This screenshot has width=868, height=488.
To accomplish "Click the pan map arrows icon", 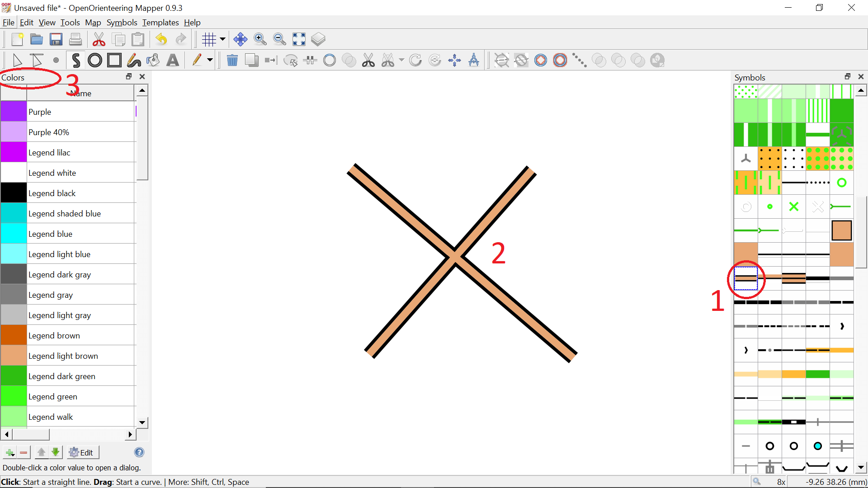I will [240, 39].
